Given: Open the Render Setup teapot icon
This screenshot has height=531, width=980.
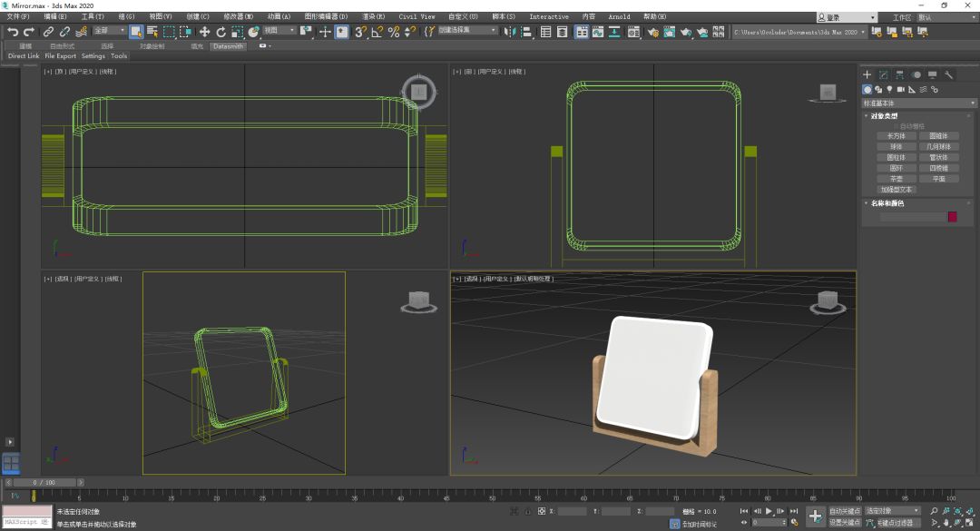Looking at the screenshot, I should 653,32.
